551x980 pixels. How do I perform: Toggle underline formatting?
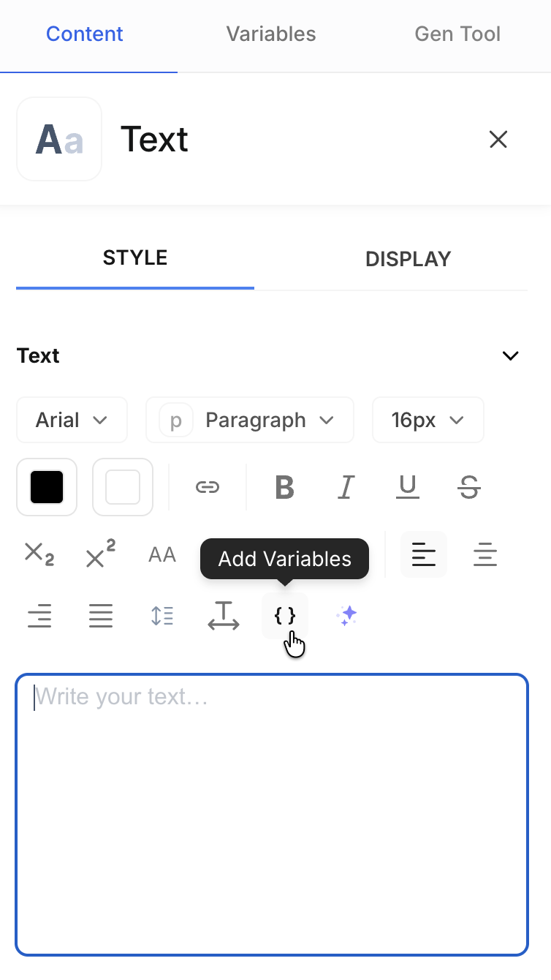(408, 487)
